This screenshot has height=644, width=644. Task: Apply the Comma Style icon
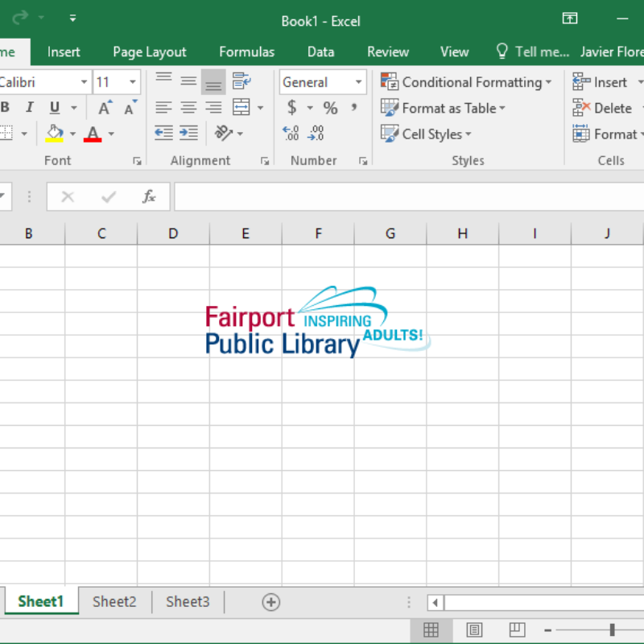[353, 107]
